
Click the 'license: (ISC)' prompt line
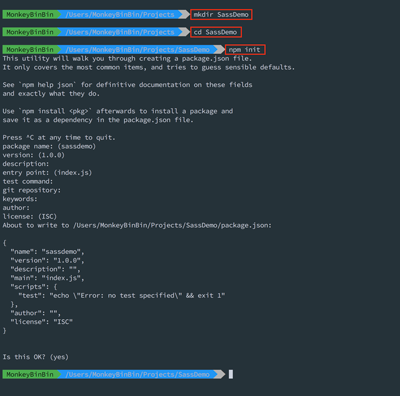(x=30, y=216)
